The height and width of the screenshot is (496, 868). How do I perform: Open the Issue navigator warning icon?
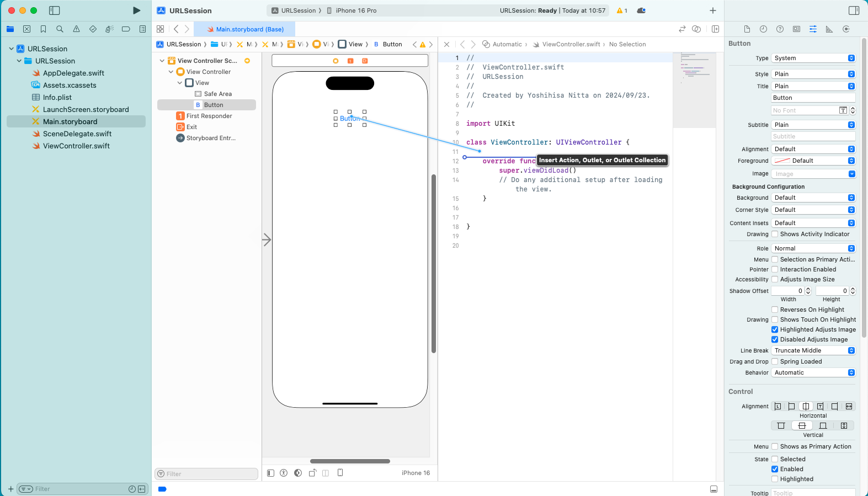click(x=76, y=29)
